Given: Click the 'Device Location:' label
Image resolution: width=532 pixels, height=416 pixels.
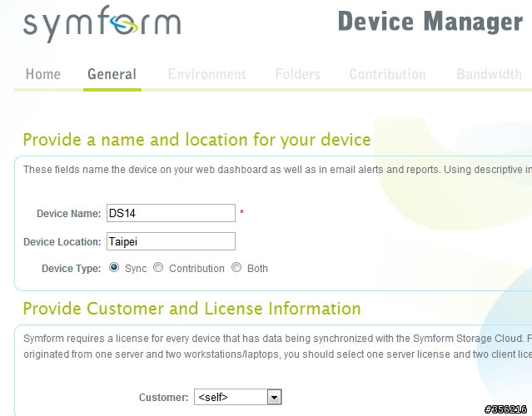Looking at the screenshot, I should pos(62,242).
